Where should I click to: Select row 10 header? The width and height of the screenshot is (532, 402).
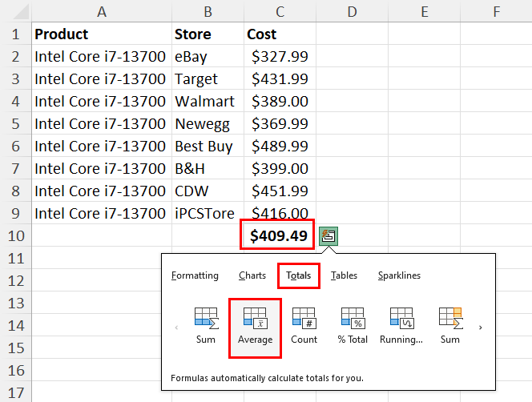point(15,235)
